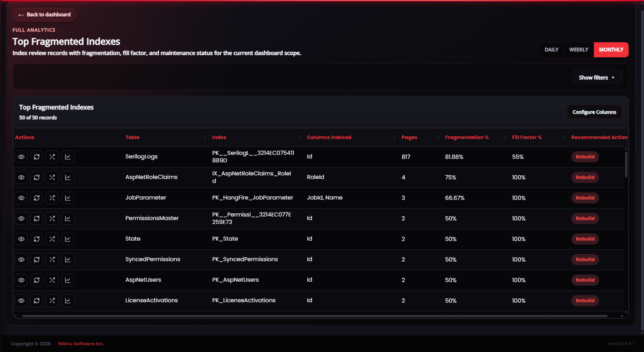Click Rebuild badge for AspNetRoleClaims row
The image size is (644, 352).
(585, 177)
